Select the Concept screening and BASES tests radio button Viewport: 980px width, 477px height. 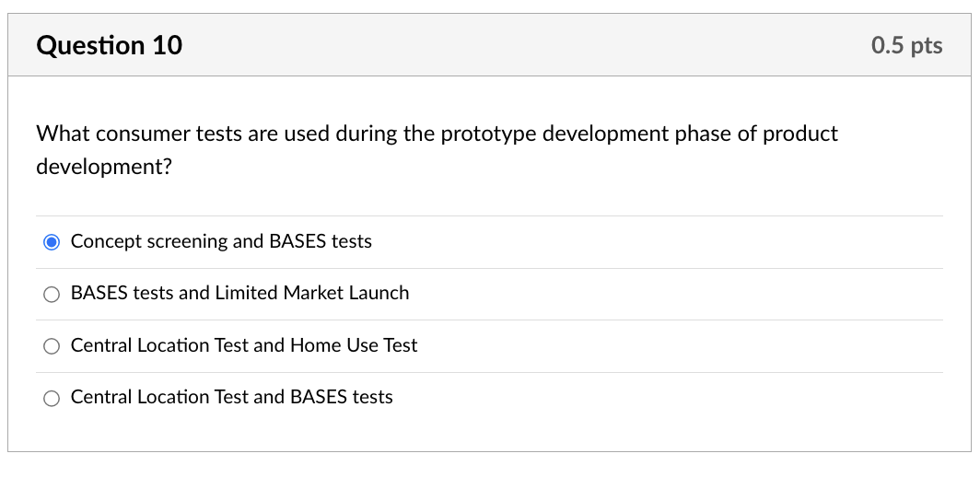(x=52, y=242)
